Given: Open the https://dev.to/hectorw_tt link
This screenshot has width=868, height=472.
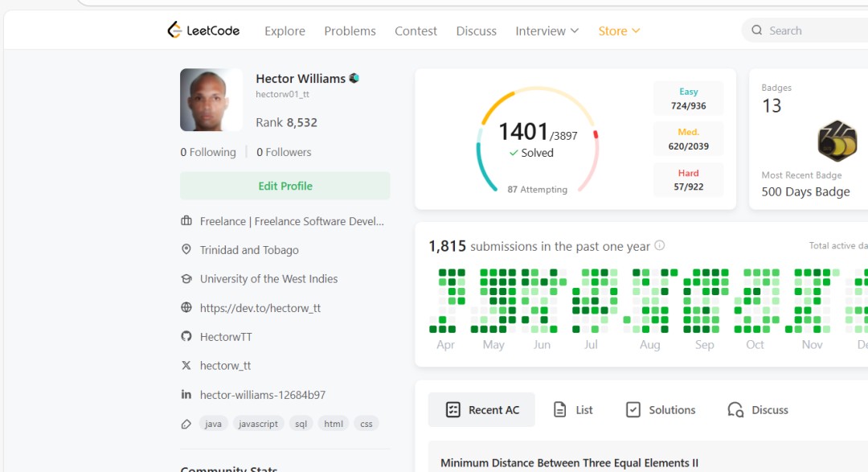Looking at the screenshot, I should 260,308.
